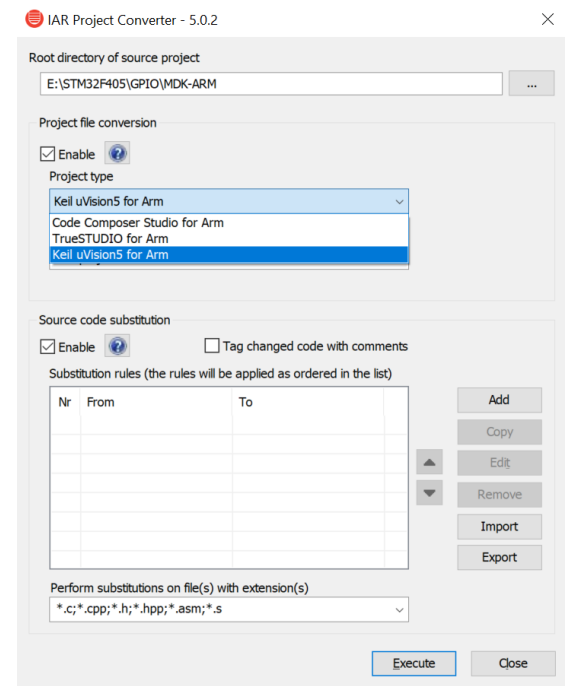
Task: Pick Keil uVision5 for Arm in list
Action: click(229, 255)
